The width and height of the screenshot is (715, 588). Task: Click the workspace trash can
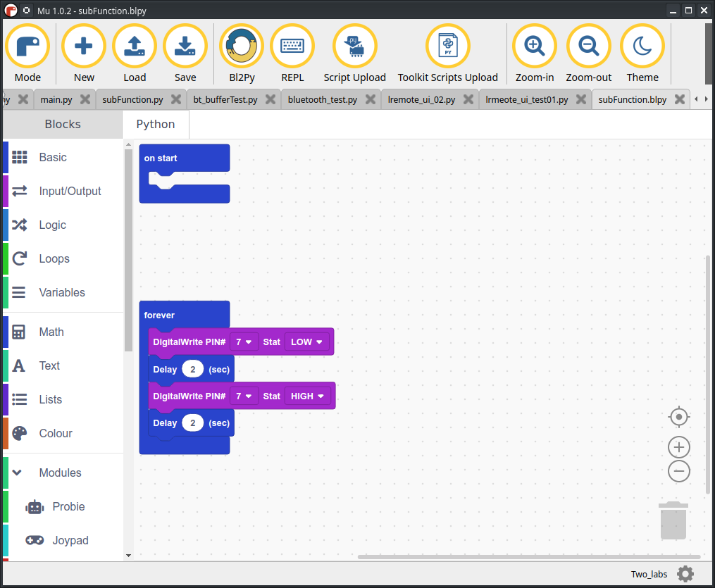click(x=673, y=520)
